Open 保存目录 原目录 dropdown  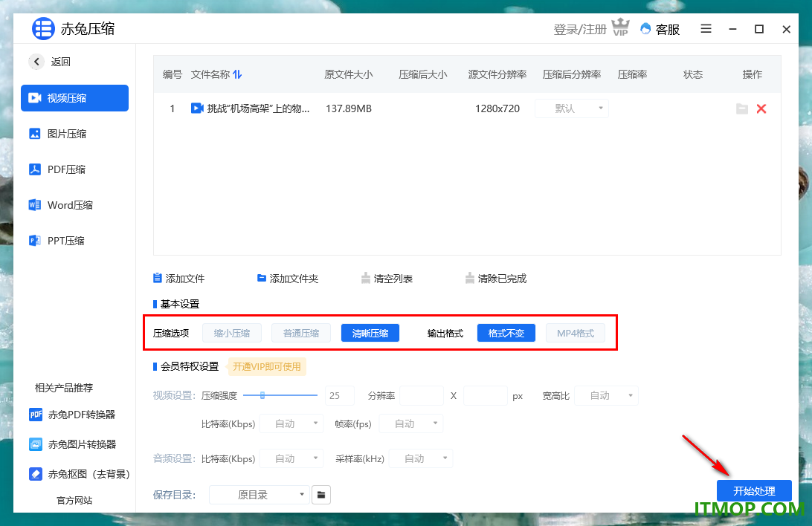(x=260, y=495)
